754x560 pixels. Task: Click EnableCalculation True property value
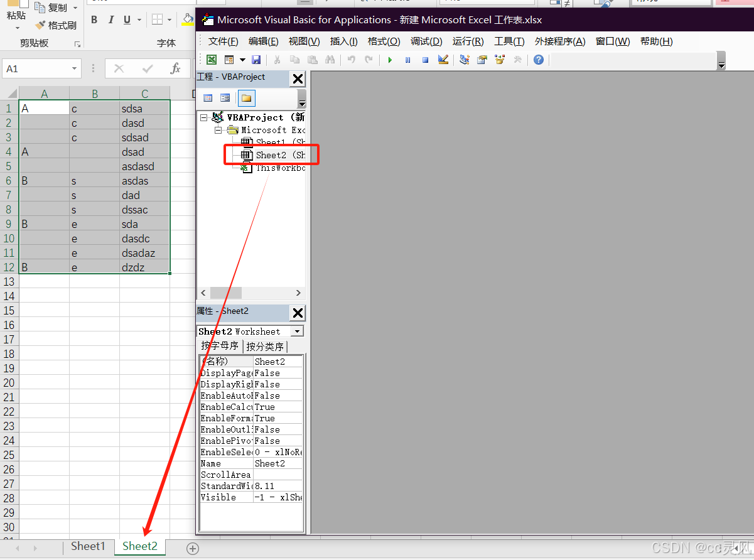[x=278, y=407]
